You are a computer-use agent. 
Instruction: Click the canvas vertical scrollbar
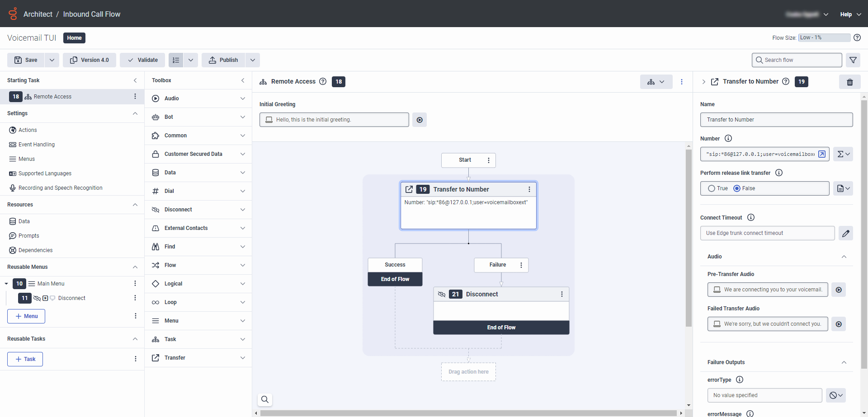coord(689,237)
